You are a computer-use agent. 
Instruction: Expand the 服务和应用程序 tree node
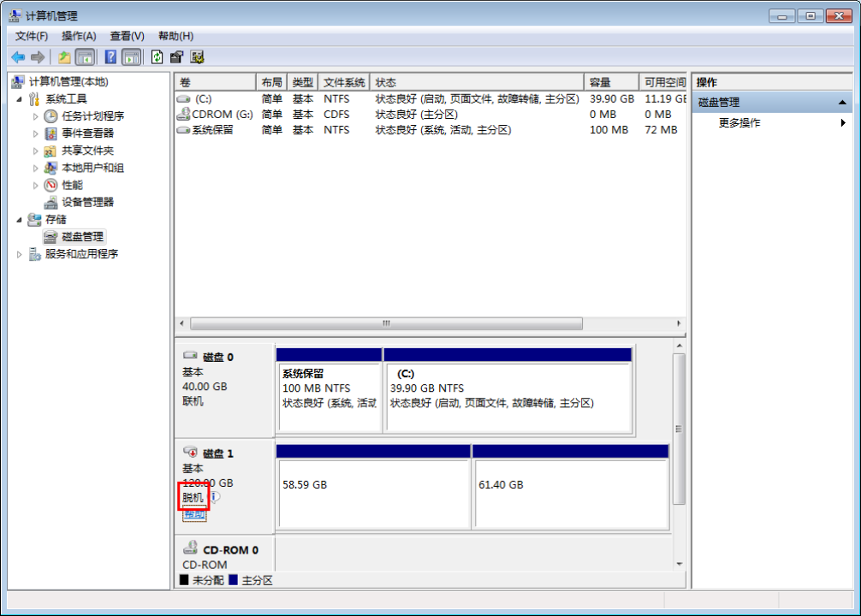tap(20, 254)
